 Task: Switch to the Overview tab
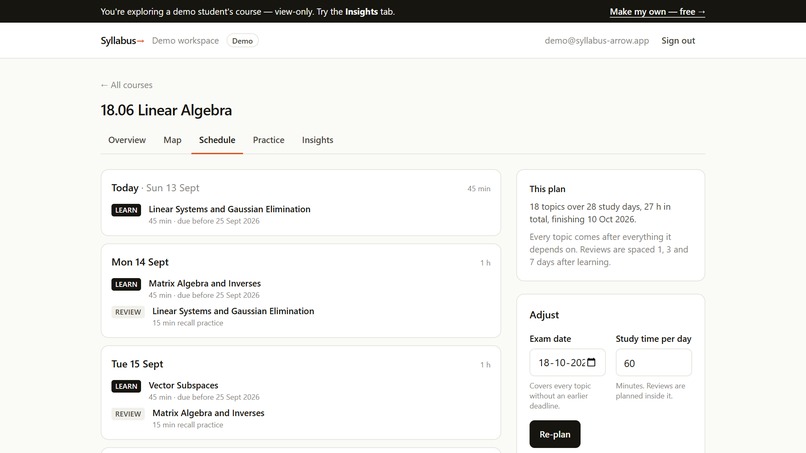[127, 140]
